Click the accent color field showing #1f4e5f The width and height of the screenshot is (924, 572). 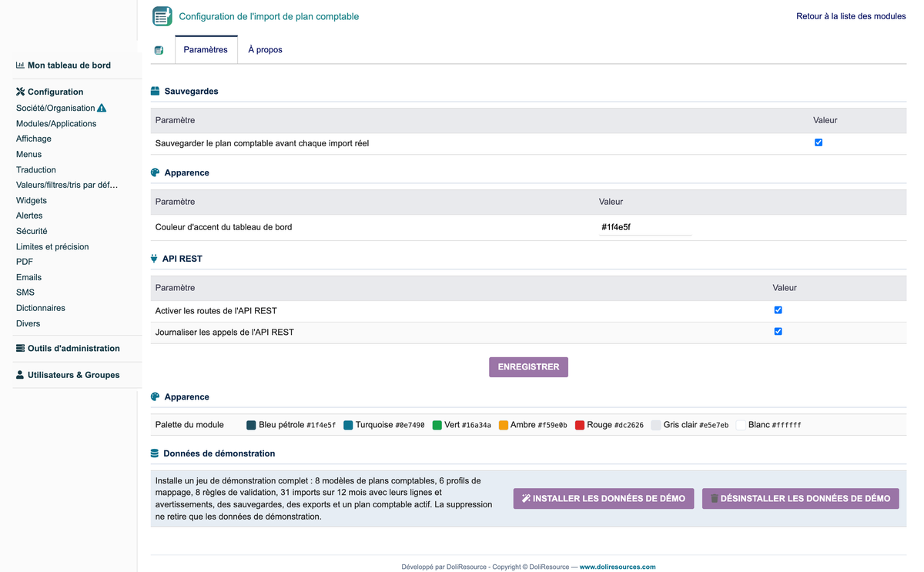645,227
